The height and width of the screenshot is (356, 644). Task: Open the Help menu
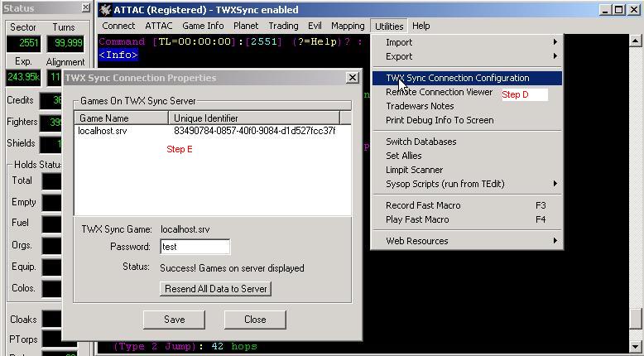tap(421, 26)
